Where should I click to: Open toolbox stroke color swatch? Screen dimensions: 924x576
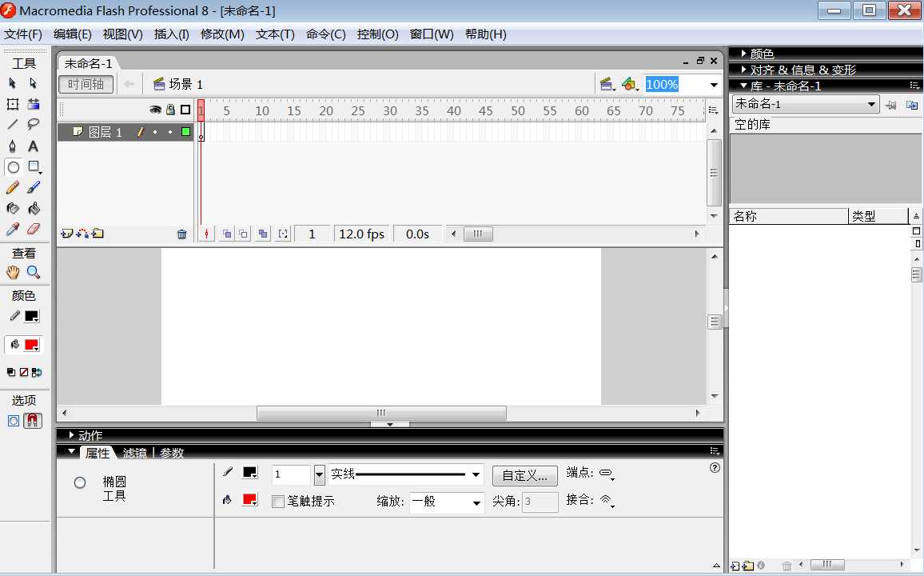[32, 317]
